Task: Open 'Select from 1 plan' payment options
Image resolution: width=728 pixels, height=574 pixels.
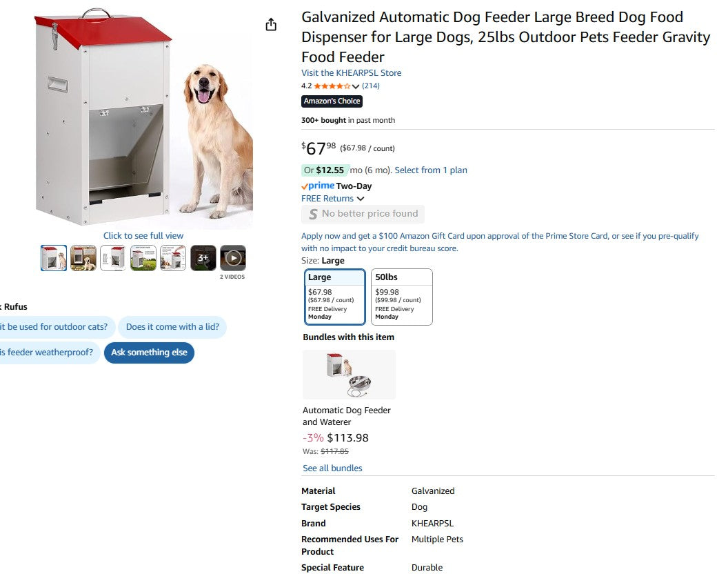Action: 431,170
